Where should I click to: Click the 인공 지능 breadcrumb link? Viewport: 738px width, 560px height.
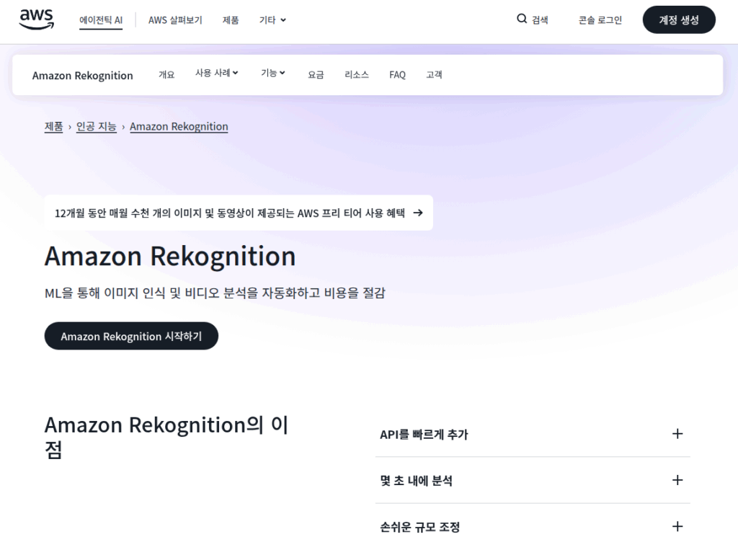[96, 126]
